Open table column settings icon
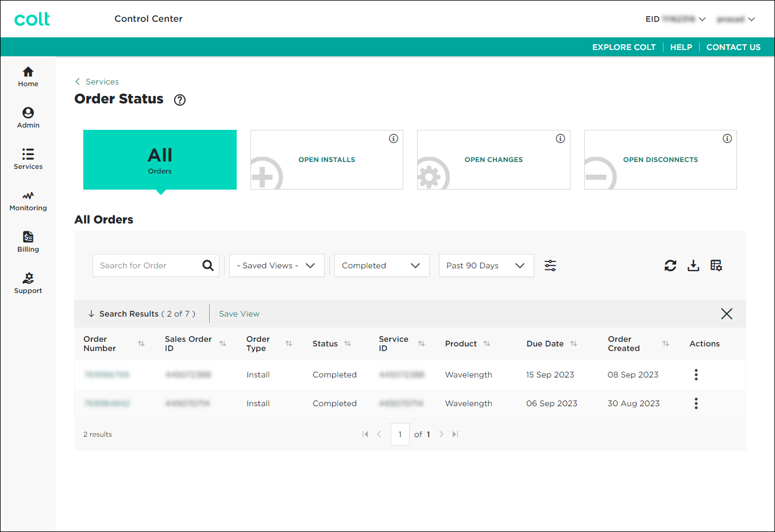This screenshot has width=775, height=532. coord(716,265)
